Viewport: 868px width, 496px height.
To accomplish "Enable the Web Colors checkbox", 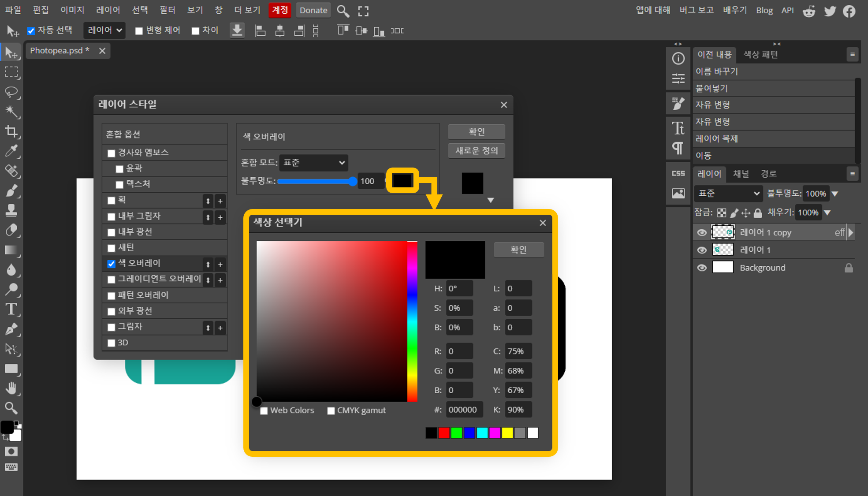I will pos(264,411).
